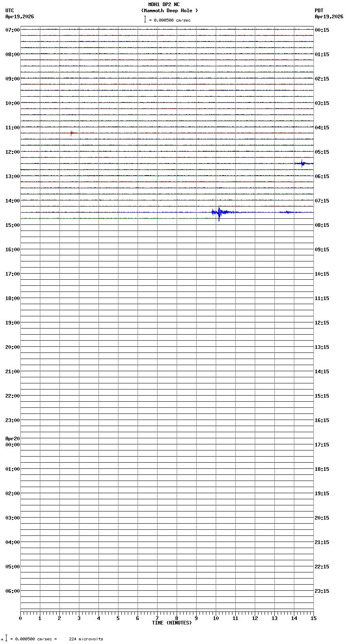
Task: Click the 14:00 UTC time label
Action: (x=13, y=201)
